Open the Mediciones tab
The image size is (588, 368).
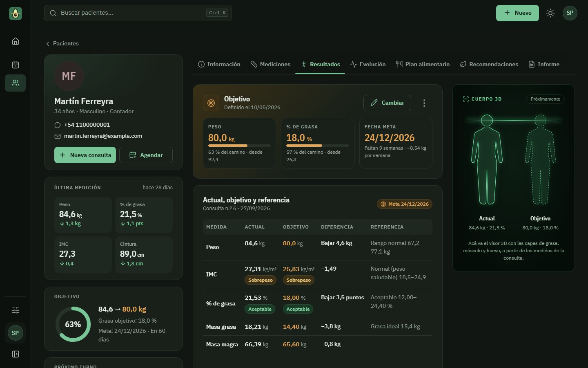click(x=270, y=64)
